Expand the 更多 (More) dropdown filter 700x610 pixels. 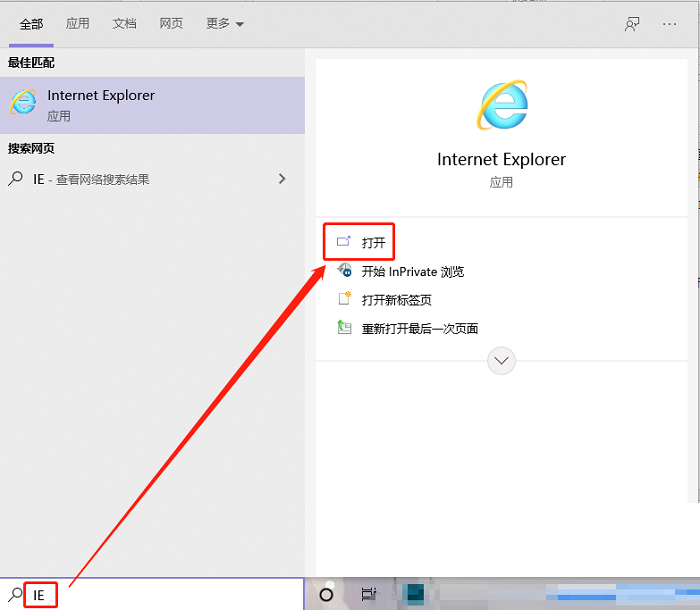(225, 24)
